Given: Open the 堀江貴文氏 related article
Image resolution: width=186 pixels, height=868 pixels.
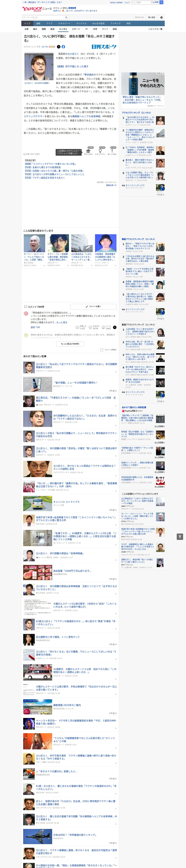Looking at the screenshot, I should click(70, 401).
